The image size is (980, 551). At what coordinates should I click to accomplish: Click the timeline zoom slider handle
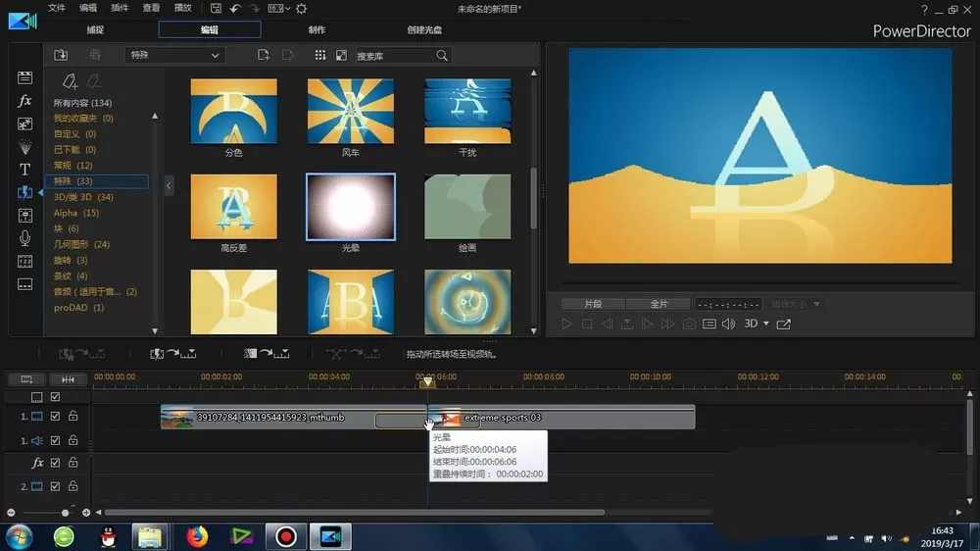pyautogui.click(x=65, y=513)
